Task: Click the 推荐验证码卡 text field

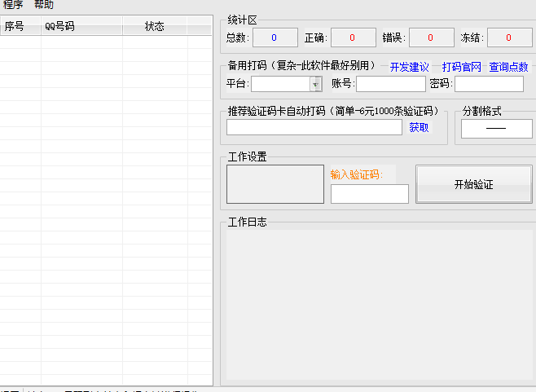Action: click(314, 127)
